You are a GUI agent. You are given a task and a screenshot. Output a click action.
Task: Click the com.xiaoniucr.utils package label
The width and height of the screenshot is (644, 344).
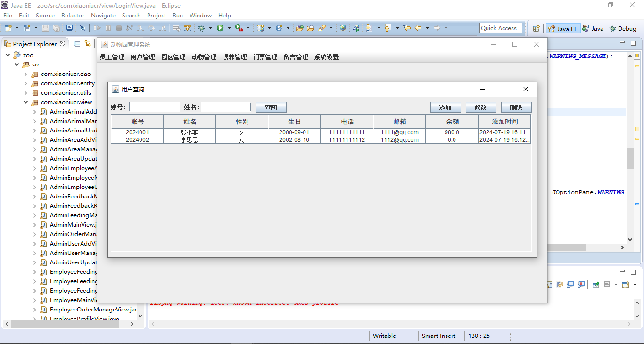(x=66, y=93)
